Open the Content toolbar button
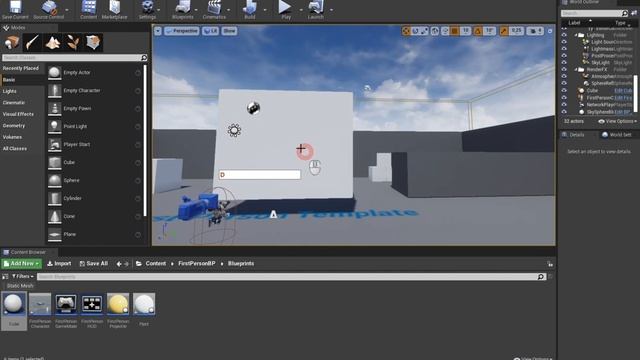This screenshot has height=360, width=640. click(89, 9)
